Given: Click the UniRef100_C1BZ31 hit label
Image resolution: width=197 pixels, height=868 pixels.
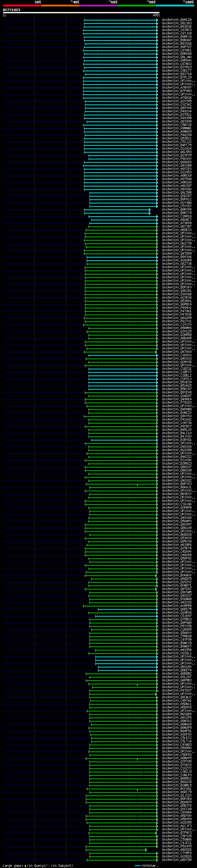Looking at the screenshot, I should coord(177,369).
